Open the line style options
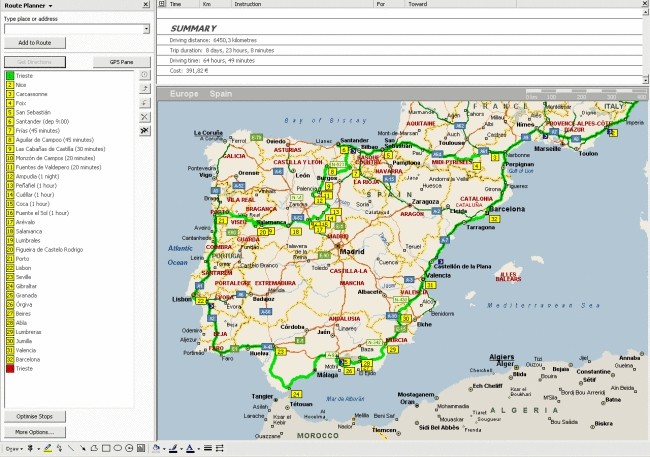Viewport: 650px width, 457px height. (208, 448)
